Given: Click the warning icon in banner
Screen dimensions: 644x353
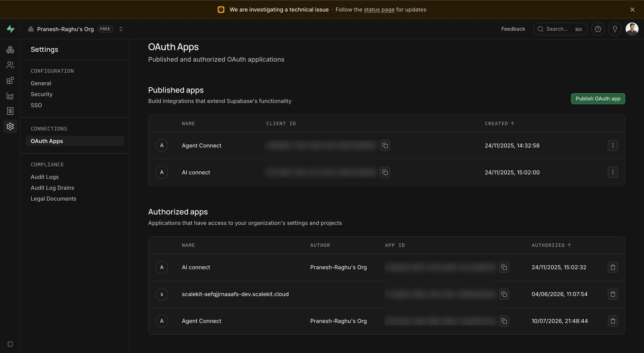Looking at the screenshot, I should pyautogui.click(x=221, y=10).
